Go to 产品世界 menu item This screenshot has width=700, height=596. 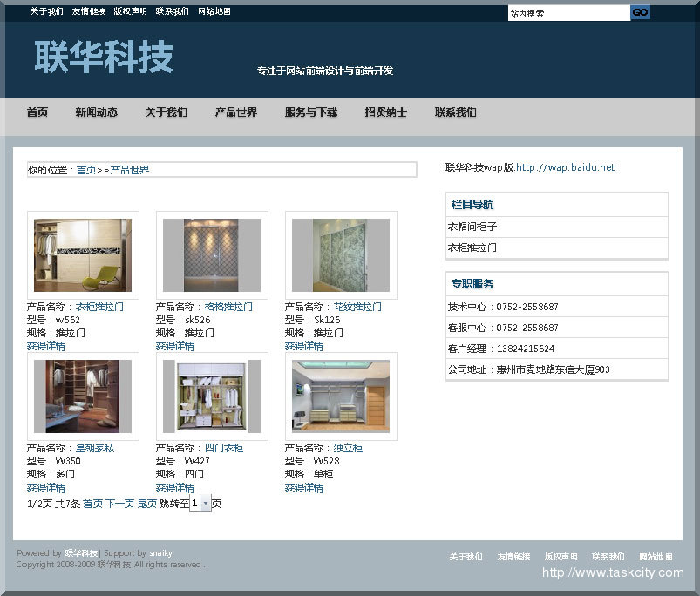pos(236,112)
